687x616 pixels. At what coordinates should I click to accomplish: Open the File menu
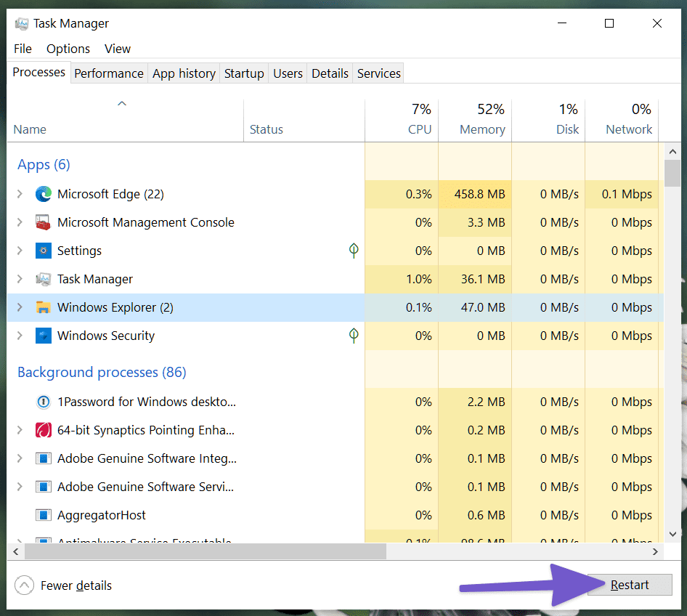pyautogui.click(x=23, y=49)
